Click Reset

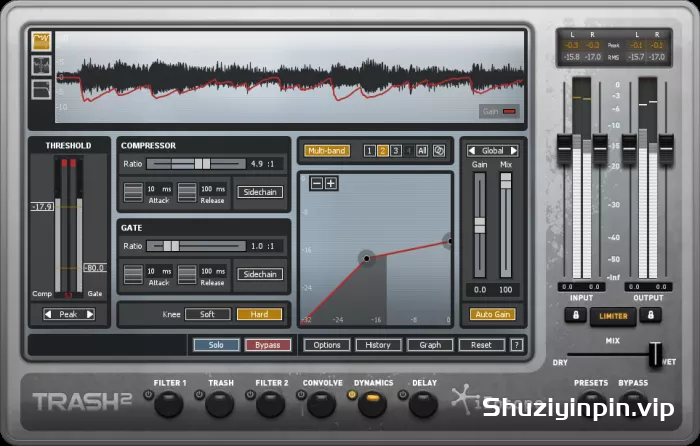click(x=481, y=345)
